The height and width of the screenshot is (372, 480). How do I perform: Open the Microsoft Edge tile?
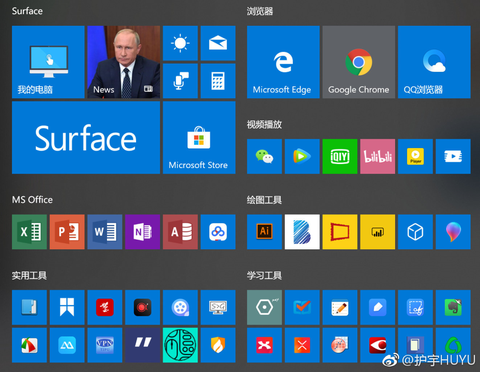(x=283, y=62)
